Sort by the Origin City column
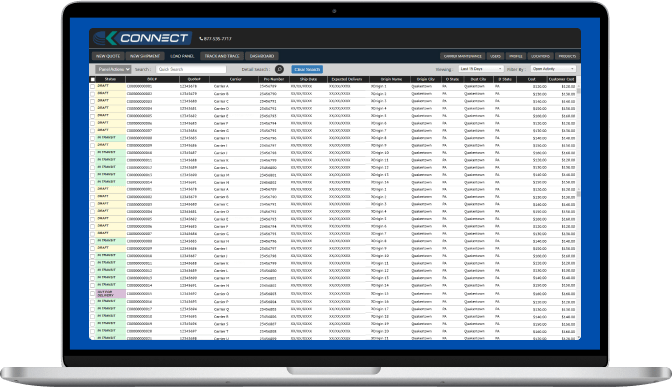 click(x=426, y=79)
